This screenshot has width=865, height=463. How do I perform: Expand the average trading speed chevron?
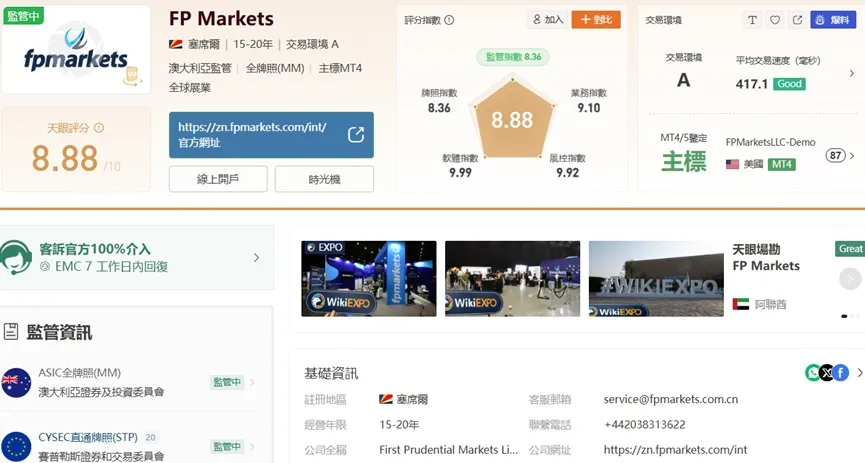pos(852,73)
